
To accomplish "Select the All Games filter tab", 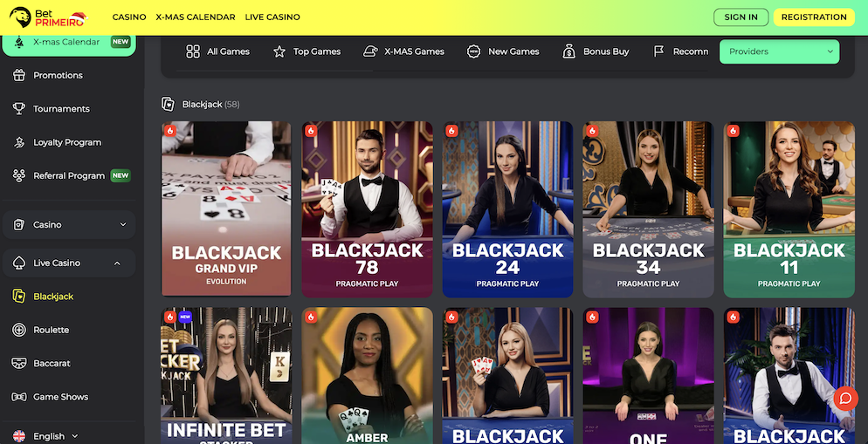I will click(217, 51).
